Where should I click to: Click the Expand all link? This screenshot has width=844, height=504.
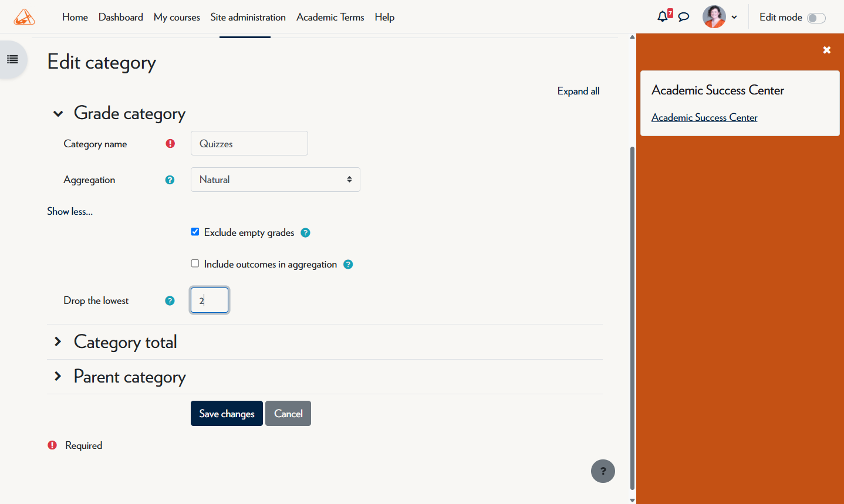click(578, 91)
